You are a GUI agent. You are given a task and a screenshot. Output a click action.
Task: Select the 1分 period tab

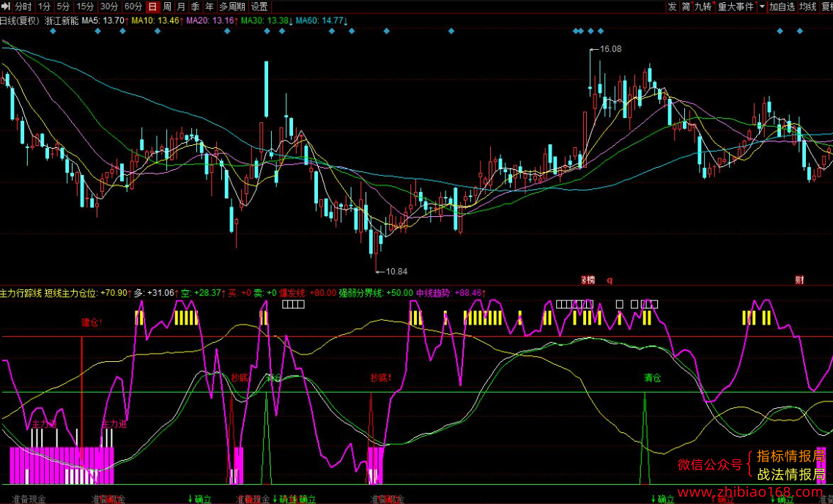(x=44, y=7)
